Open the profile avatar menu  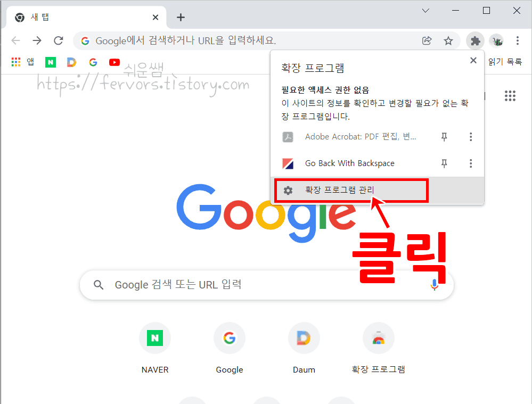(x=497, y=41)
